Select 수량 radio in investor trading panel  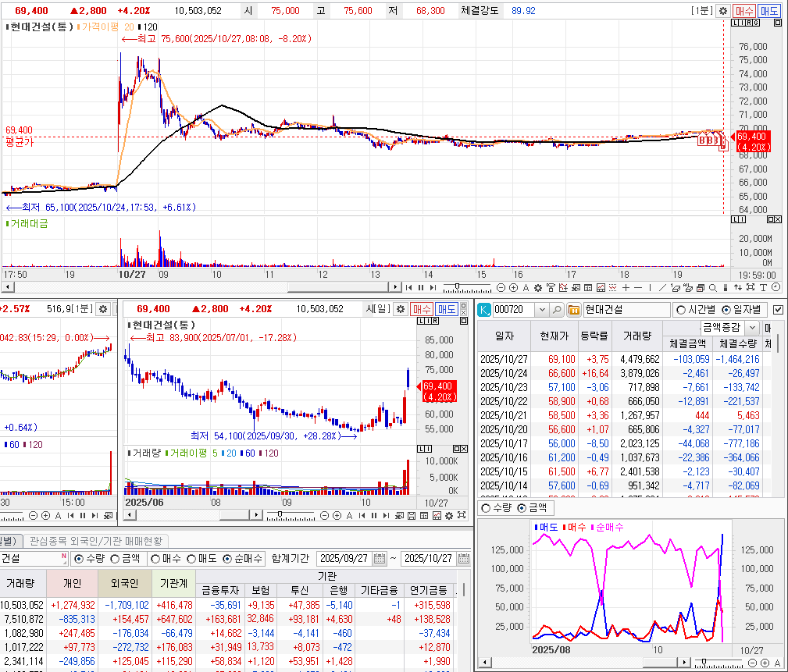pos(79,559)
